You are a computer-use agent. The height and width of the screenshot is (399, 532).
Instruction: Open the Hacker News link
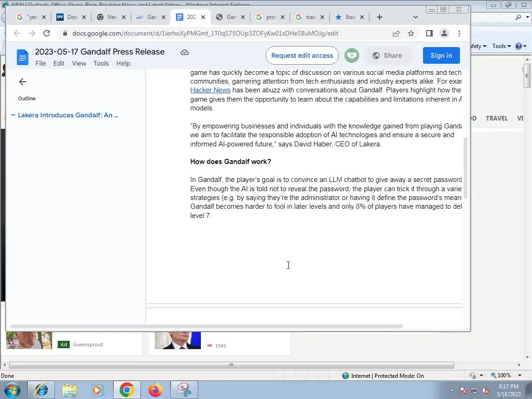(210, 90)
